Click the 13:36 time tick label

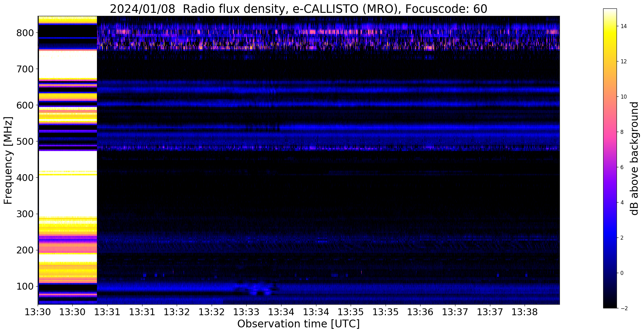[421, 312]
